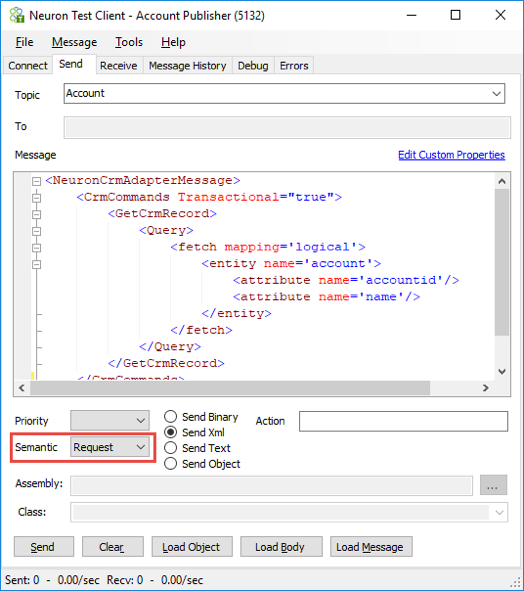Open Edit Custom Properties link
524x591 pixels.
tap(451, 155)
